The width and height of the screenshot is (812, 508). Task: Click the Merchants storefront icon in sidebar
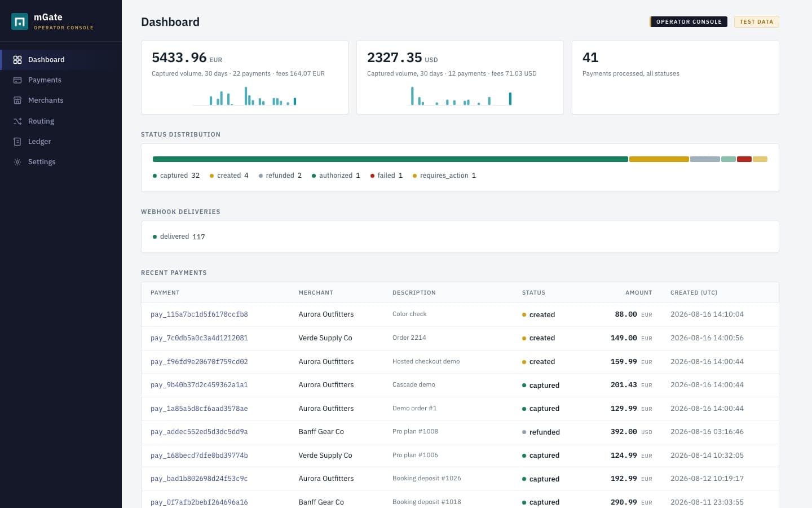17,100
